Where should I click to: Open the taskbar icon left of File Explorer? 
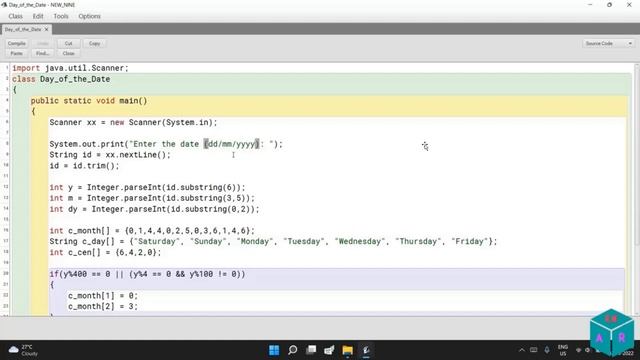[x=329, y=350]
